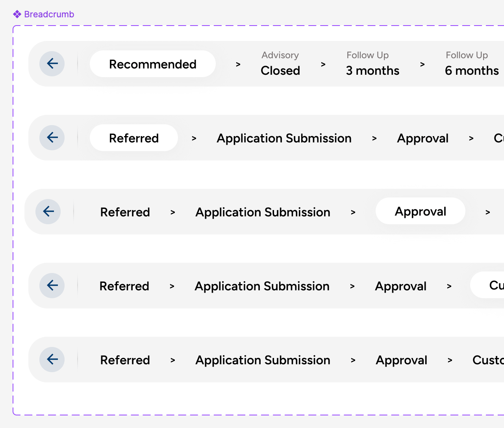Click chevron after Referred in last row
504x428 pixels.
click(173, 360)
